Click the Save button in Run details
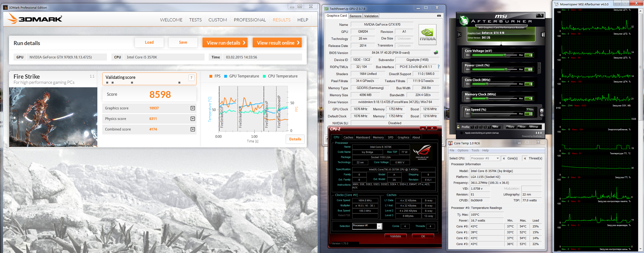Image resolution: width=644 pixels, height=253 pixels. [x=183, y=42]
